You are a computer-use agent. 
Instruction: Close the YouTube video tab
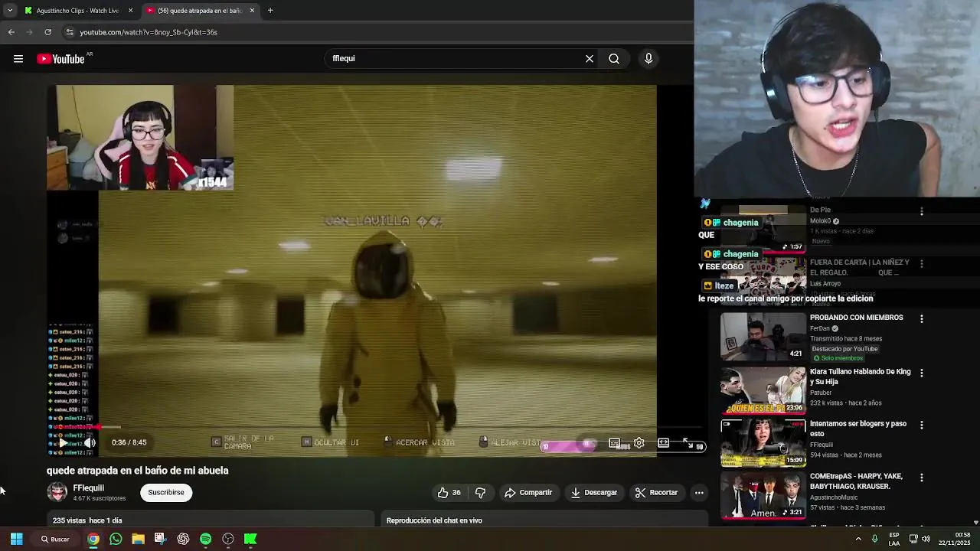click(252, 11)
